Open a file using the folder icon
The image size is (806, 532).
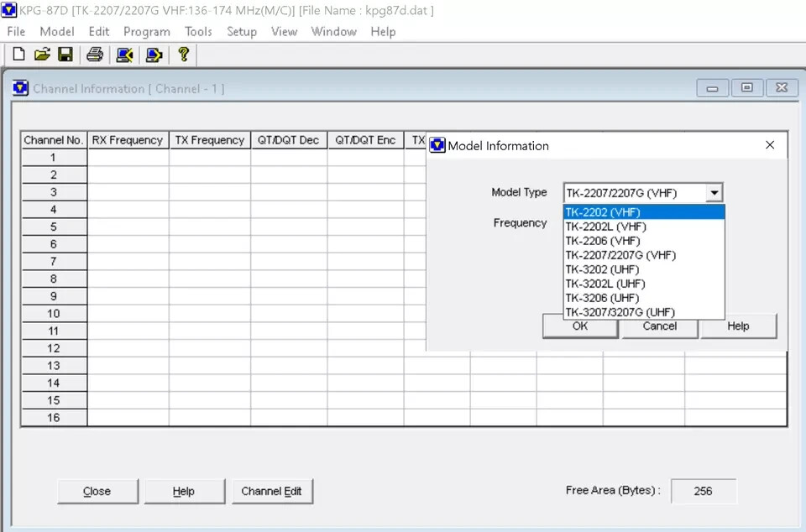42,55
